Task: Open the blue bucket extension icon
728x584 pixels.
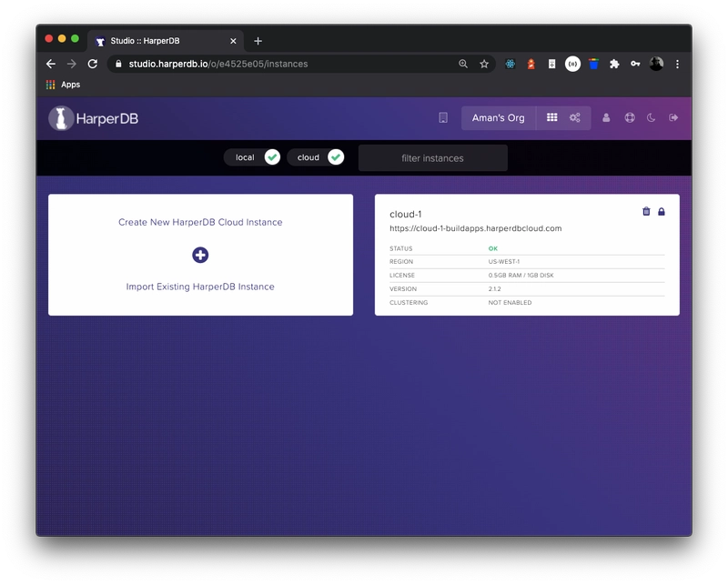Action: 593,64
